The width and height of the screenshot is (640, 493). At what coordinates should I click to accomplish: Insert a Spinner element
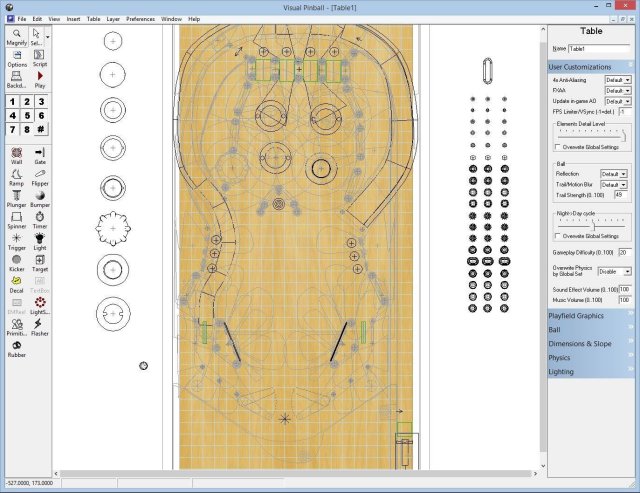coord(16,220)
